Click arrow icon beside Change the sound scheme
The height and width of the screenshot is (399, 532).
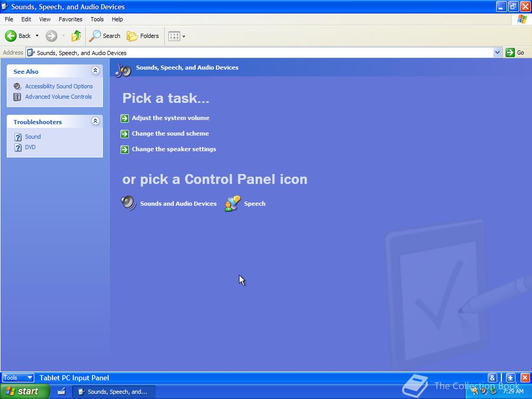[x=125, y=134]
